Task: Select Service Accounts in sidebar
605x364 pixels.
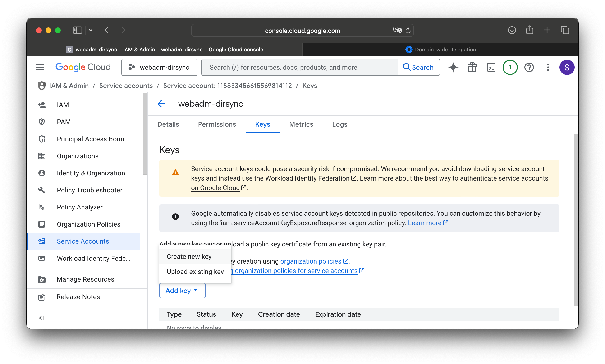Action: point(83,241)
